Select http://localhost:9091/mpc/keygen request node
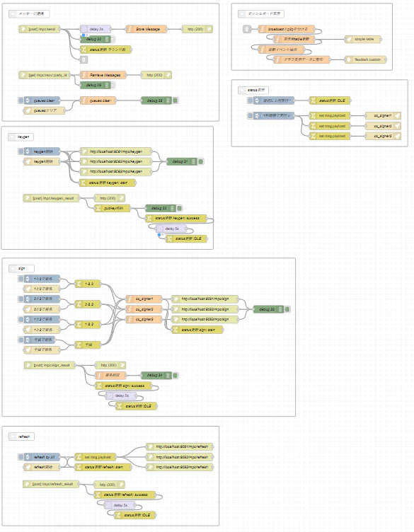 [116, 151]
